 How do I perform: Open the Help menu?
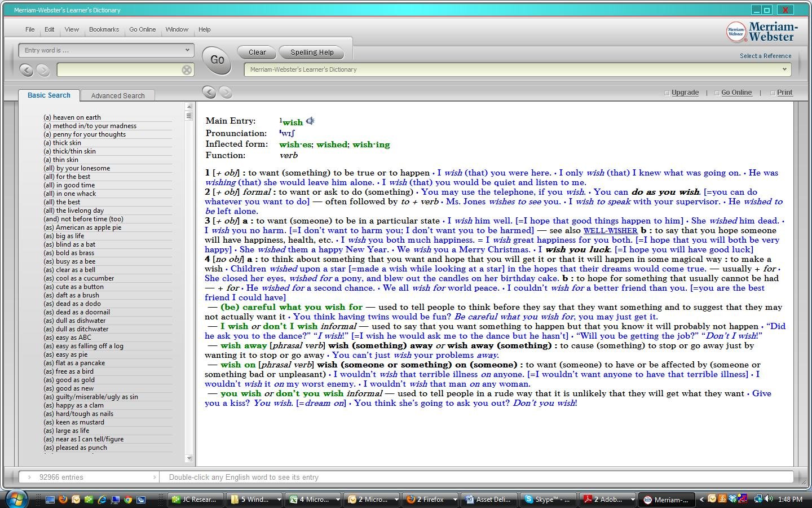pyautogui.click(x=204, y=29)
